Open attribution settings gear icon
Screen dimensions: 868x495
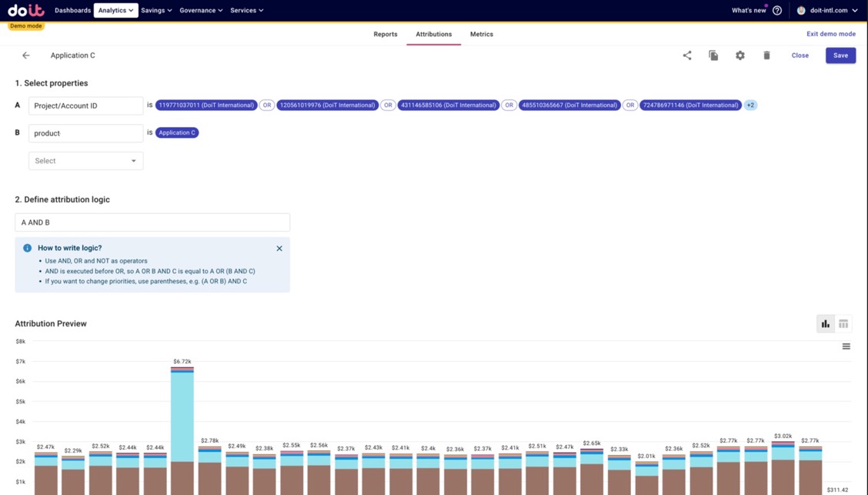click(740, 55)
